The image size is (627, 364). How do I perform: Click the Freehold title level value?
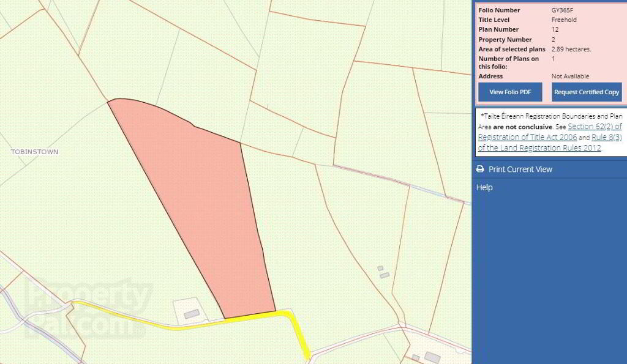(x=564, y=20)
